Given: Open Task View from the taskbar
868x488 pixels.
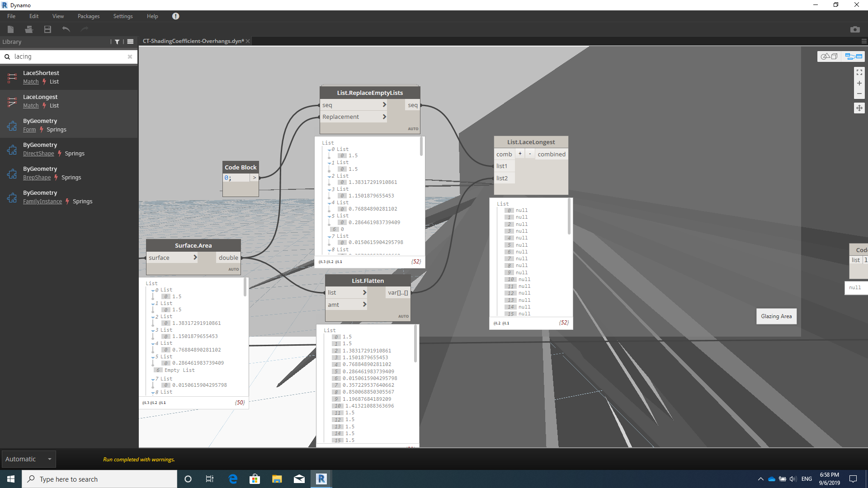Looking at the screenshot, I should coord(210,479).
